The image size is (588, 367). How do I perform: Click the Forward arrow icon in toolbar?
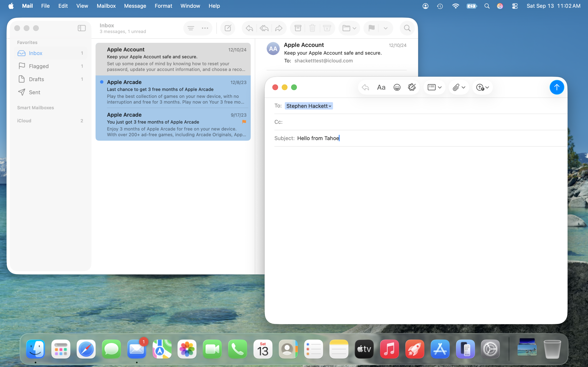279,28
